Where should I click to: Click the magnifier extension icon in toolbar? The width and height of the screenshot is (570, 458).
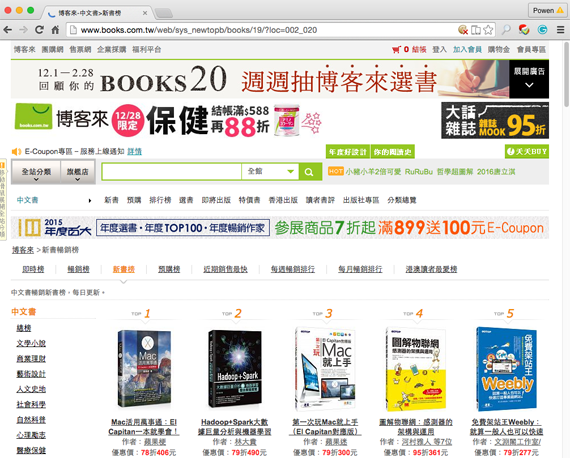pos(506,30)
